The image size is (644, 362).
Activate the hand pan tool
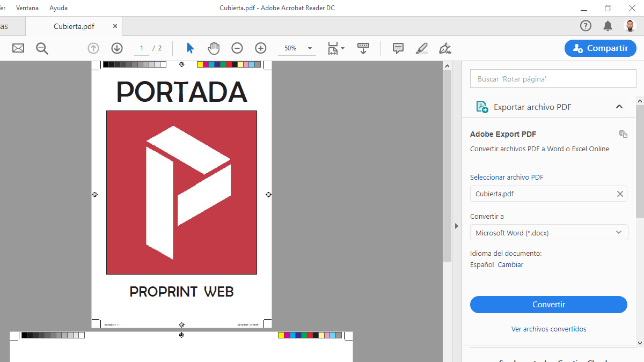point(214,48)
